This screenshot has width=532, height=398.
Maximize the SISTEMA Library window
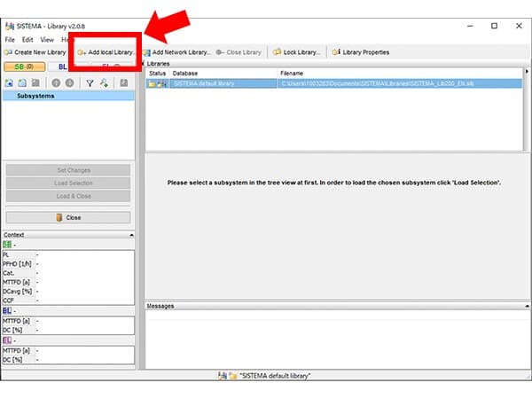coord(495,26)
